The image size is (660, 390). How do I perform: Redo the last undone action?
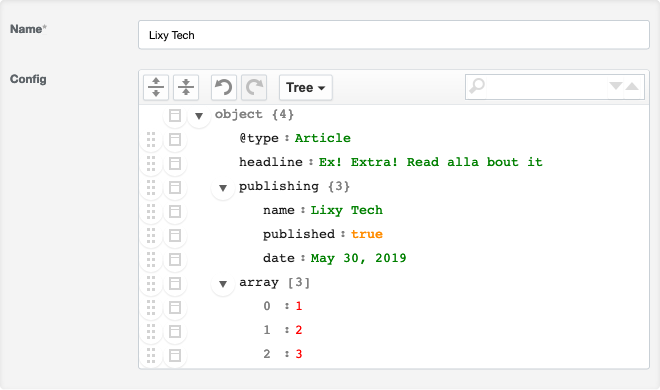[x=254, y=88]
